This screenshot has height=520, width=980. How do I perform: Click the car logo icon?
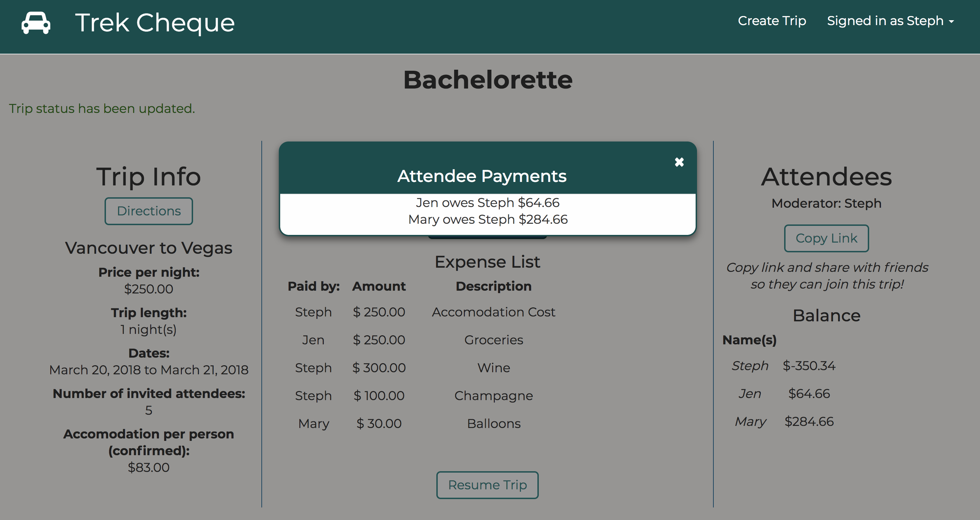point(36,23)
